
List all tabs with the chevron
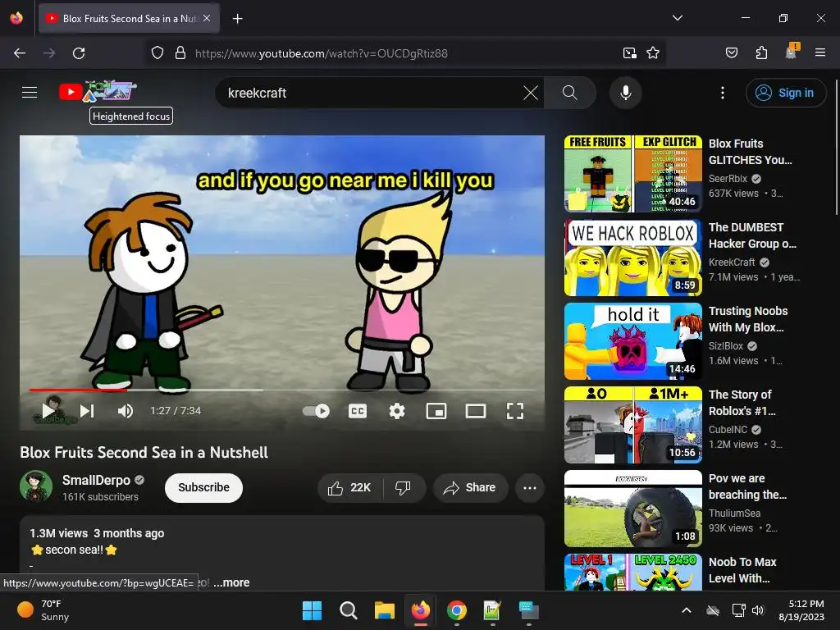(x=677, y=18)
